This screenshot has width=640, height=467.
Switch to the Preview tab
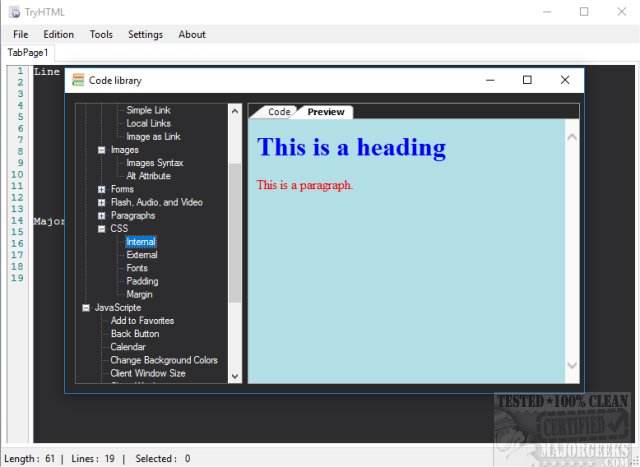click(x=325, y=112)
